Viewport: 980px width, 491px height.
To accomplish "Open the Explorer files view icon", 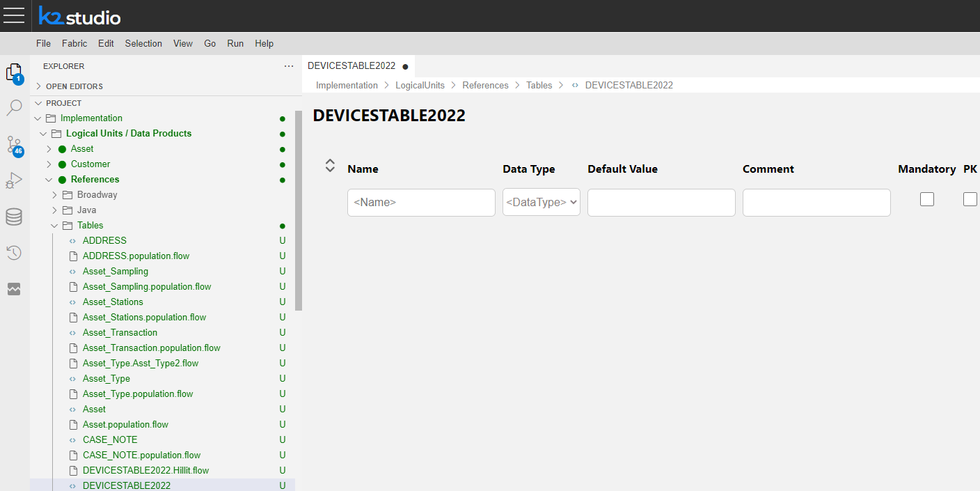I will pos(14,72).
